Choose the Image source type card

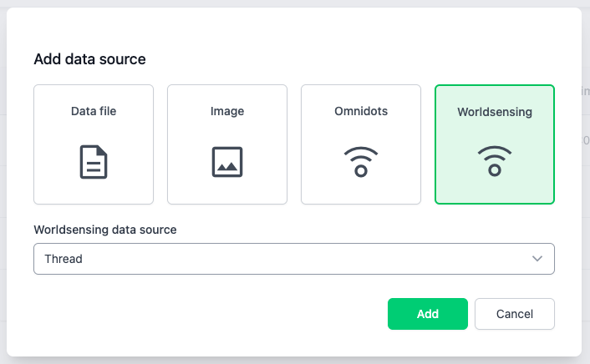[227, 144]
